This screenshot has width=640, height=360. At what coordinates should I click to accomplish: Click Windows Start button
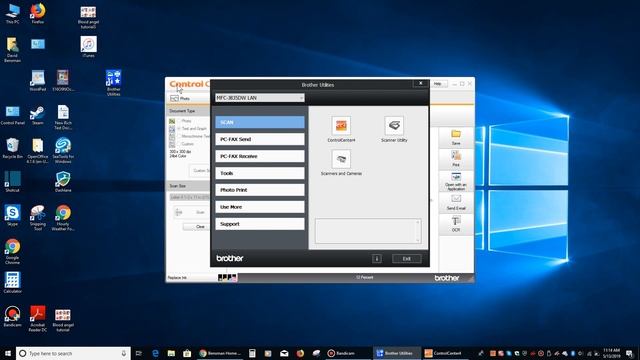click(x=7, y=353)
